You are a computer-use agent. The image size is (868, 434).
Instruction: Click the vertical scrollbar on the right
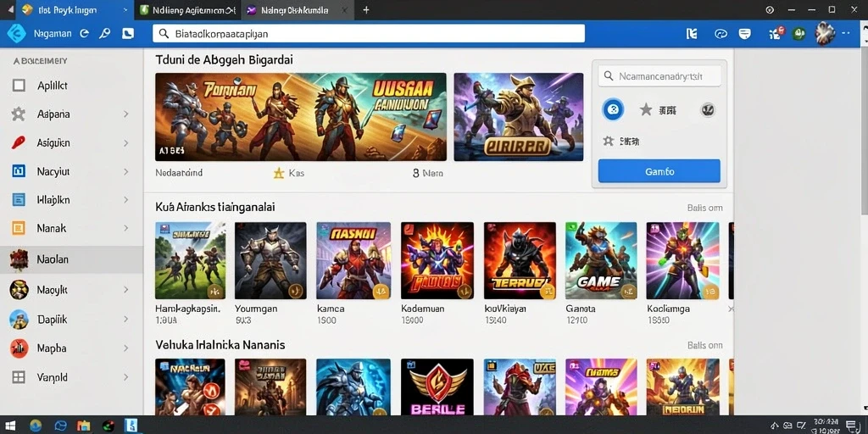point(864,133)
